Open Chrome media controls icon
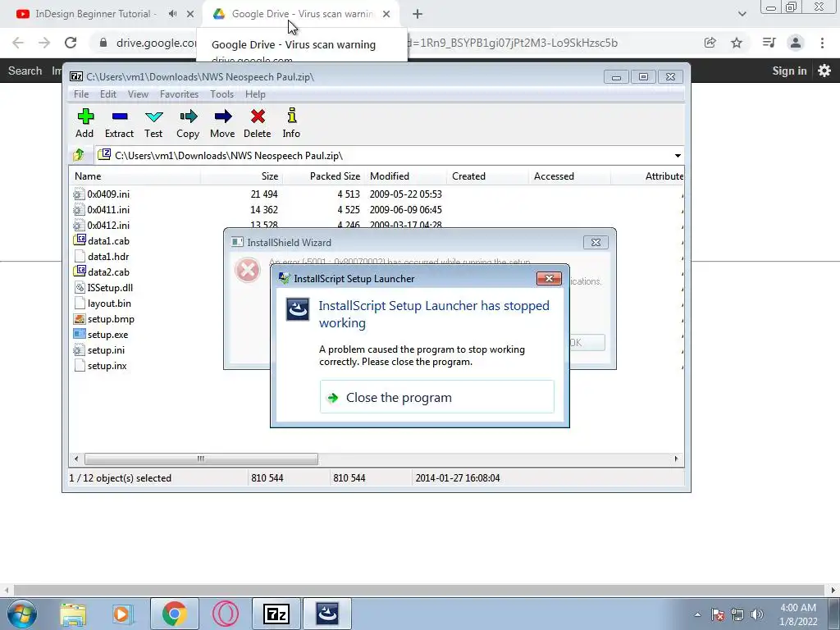840x630 pixels. [769, 43]
